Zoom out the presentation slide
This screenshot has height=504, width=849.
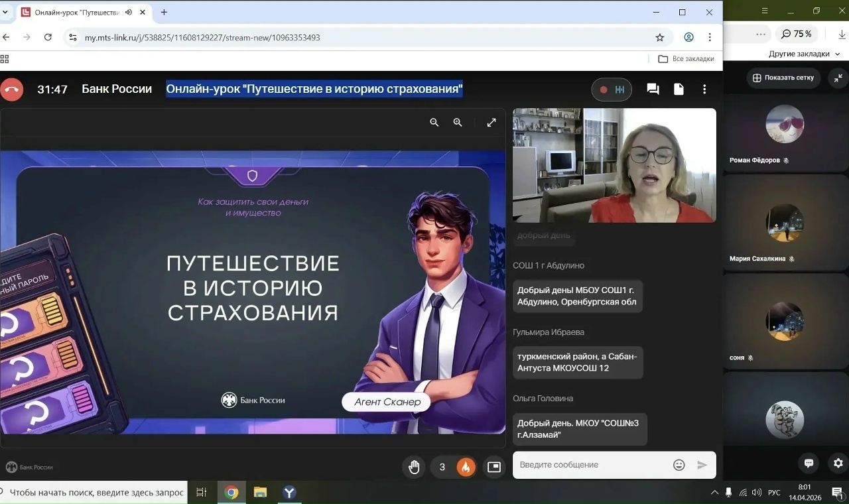(434, 123)
